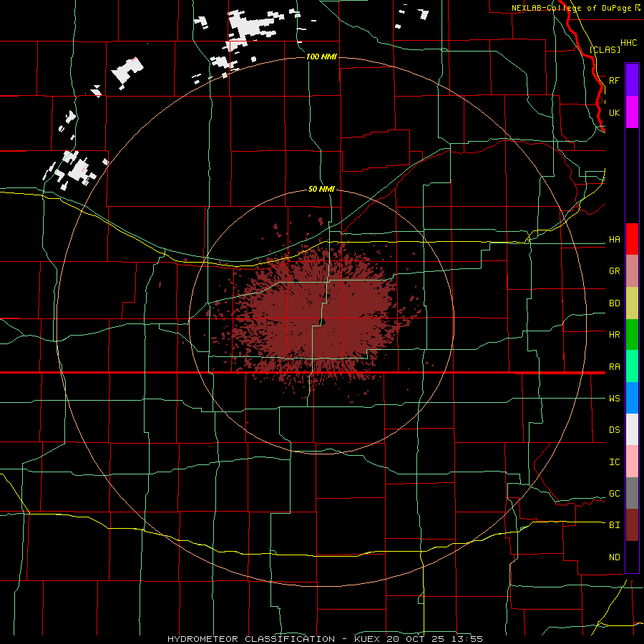
Task: Click the DS white legend swatch
Action: click(632, 429)
